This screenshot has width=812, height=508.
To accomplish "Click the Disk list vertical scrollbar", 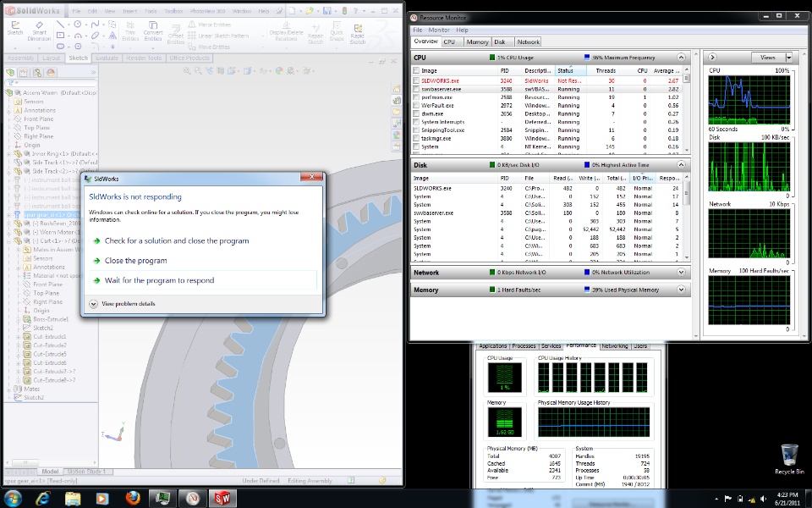I will (687, 218).
